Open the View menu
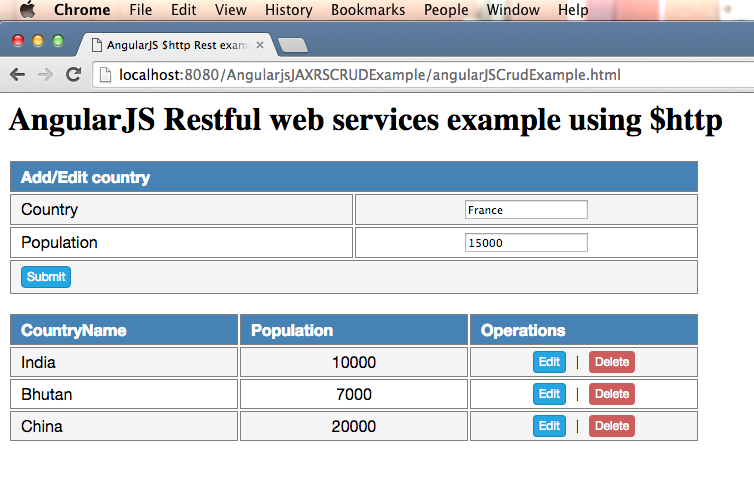 (230, 10)
